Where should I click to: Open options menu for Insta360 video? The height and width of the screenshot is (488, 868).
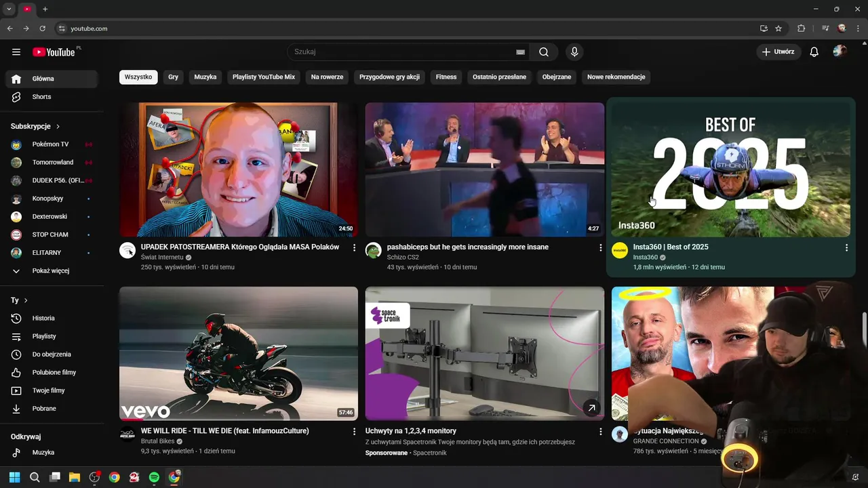pyautogui.click(x=846, y=248)
